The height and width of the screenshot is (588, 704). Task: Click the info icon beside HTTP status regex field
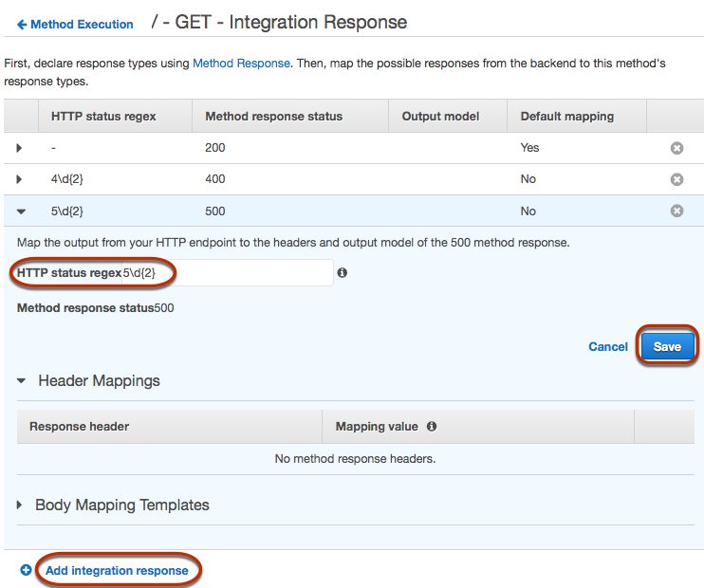pyautogui.click(x=343, y=273)
